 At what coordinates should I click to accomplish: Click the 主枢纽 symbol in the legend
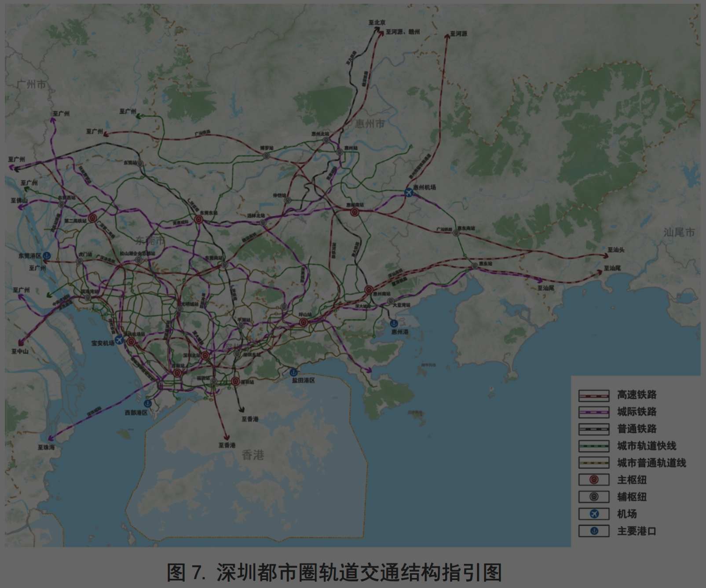(594, 480)
